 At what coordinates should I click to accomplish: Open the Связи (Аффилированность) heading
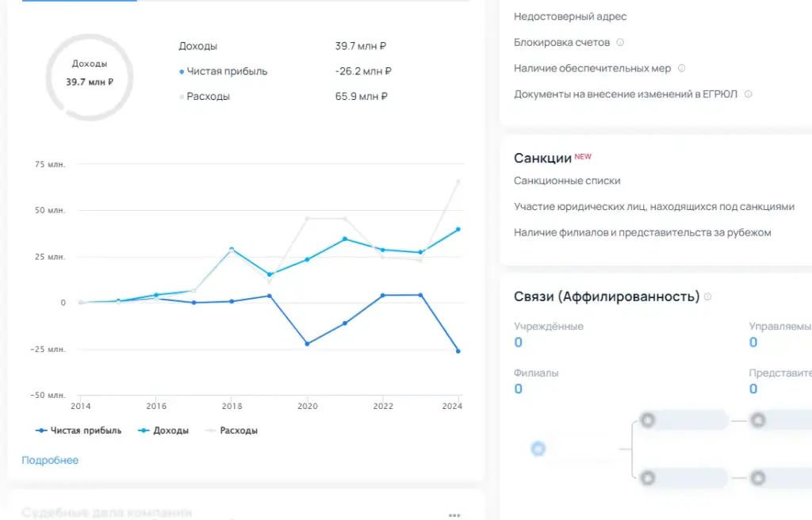[607, 296]
